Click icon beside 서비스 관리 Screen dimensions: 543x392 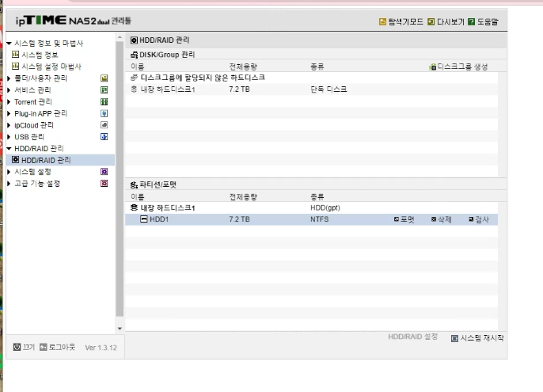coord(104,90)
